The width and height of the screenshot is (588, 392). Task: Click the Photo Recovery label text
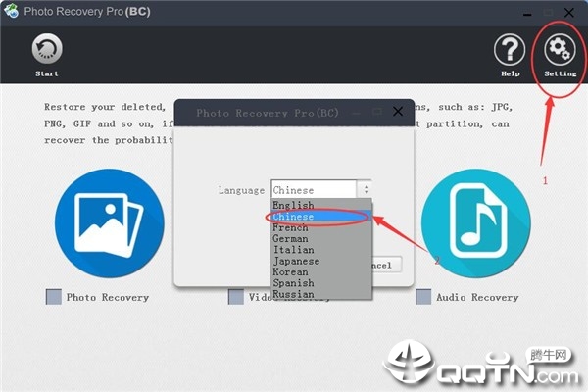[108, 298]
